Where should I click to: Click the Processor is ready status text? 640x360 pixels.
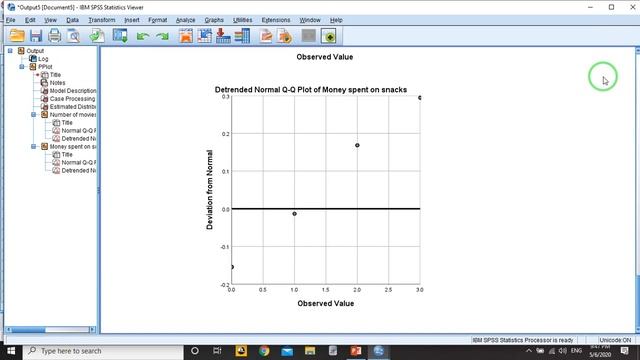[x=523, y=340]
